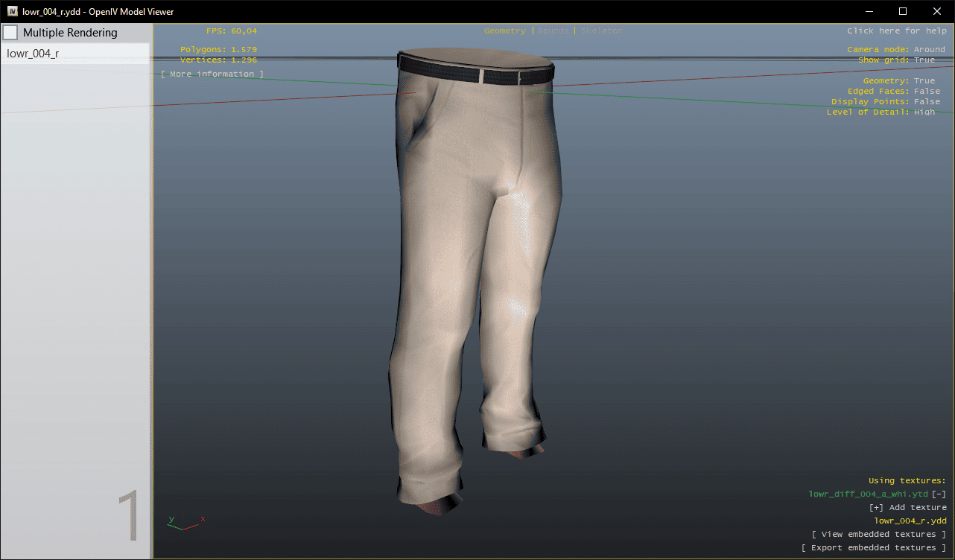Click the OpenIV app icon in title bar
Image resolution: width=955 pixels, height=560 pixels.
click(13, 11)
